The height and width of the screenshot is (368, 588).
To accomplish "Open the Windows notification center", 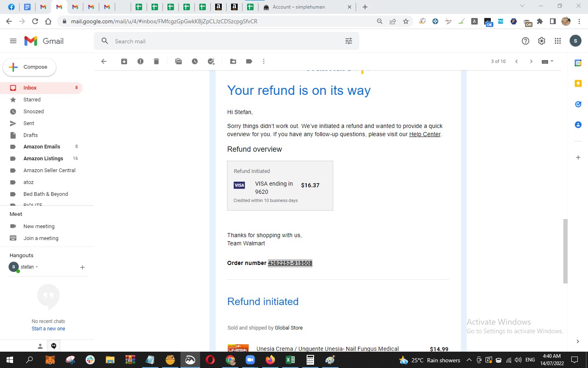I will click(x=575, y=360).
